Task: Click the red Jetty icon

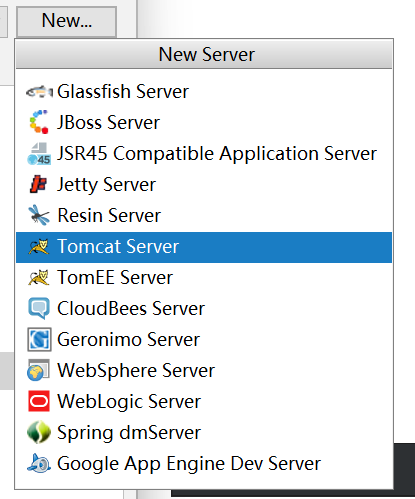Action: pyautogui.click(x=39, y=184)
